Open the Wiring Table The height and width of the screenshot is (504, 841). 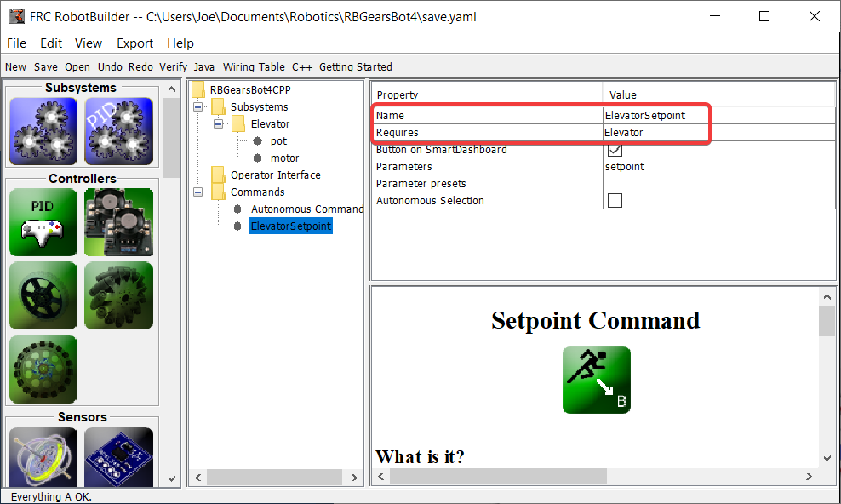tap(254, 66)
